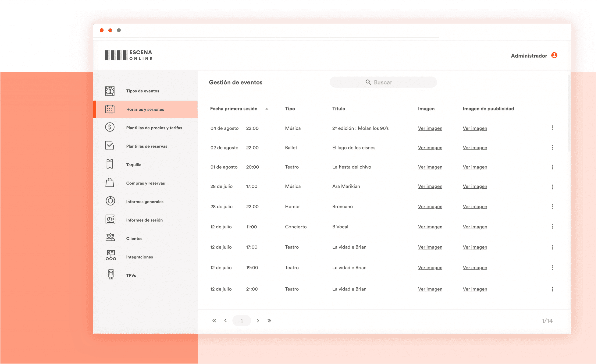This screenshot has height=364, width=598.
Task: Click the shopping bag icon for Compras y reservas
Action: coord(110,183)
